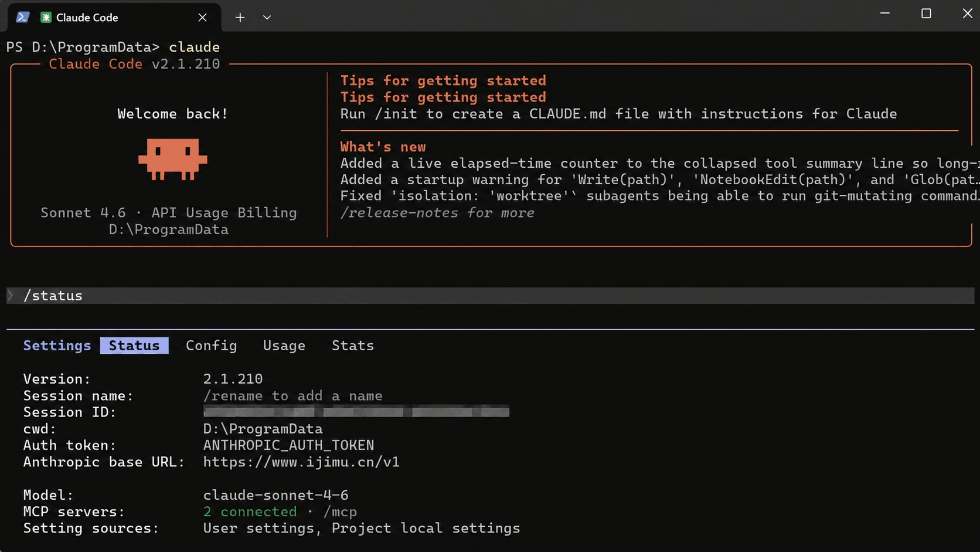Click the 'Sonnet 4.6 · API Usage Billing' line
The width and height of the screenshot is (980, 552).
pyautogui.click(x=169, y=212)
